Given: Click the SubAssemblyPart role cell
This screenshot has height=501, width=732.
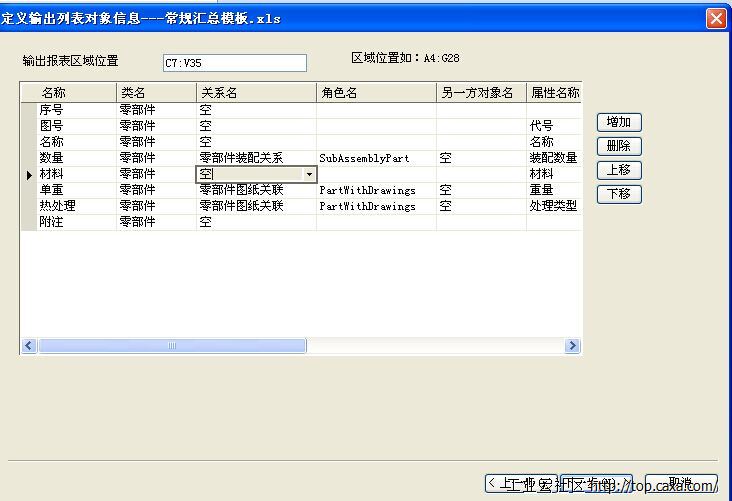Looking at the screenshot, I should 376,158.
